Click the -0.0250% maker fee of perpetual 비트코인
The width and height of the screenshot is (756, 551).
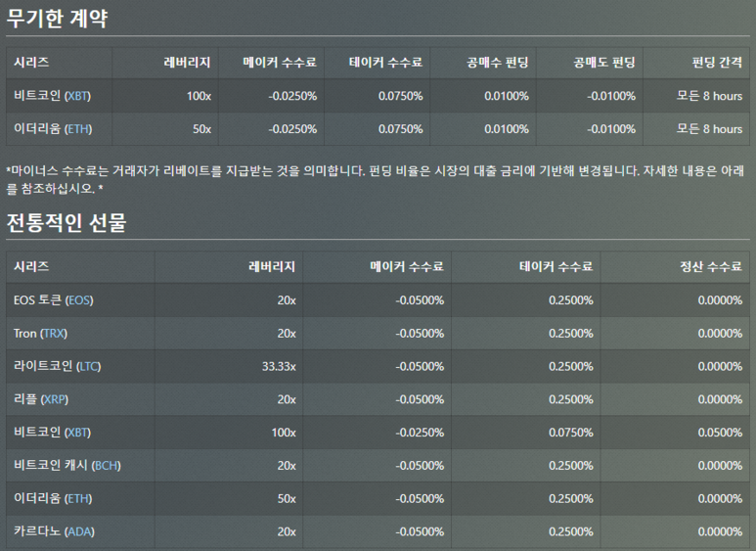292,96
